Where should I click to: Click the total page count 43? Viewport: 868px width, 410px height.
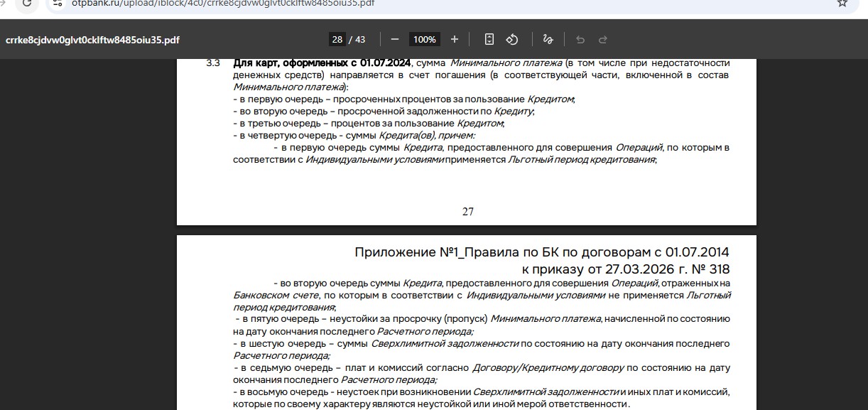click(x=360, y=40)
